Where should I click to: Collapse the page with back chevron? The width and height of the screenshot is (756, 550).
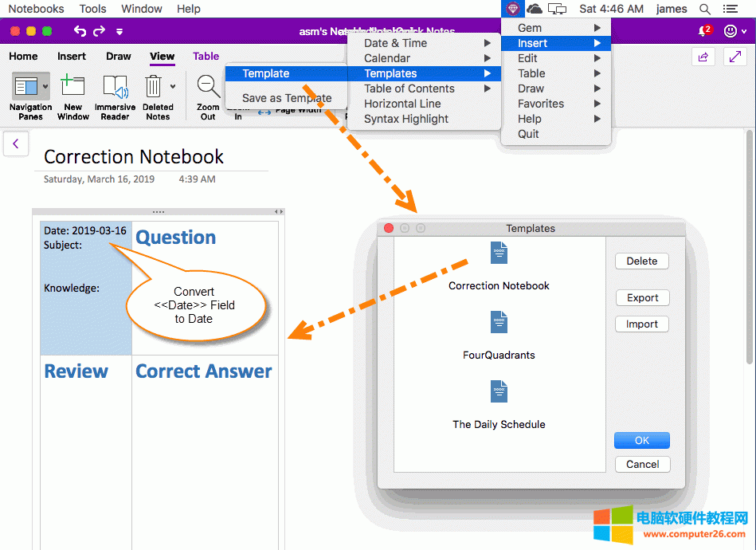[16, 144]
